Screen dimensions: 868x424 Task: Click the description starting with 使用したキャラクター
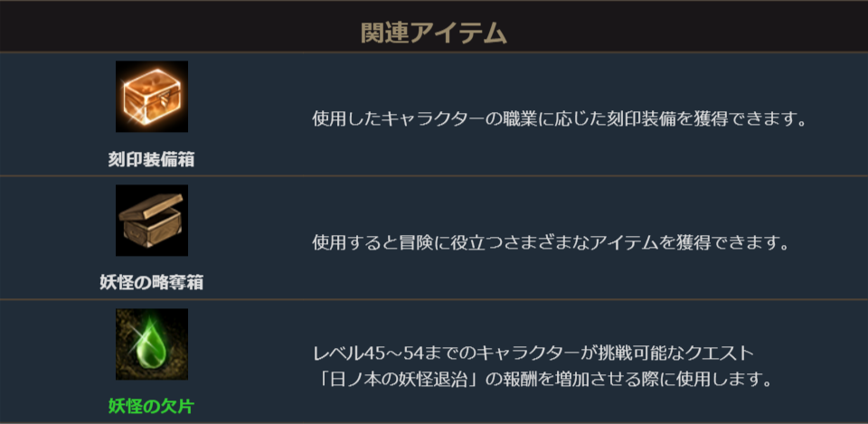tap(559, 119)
